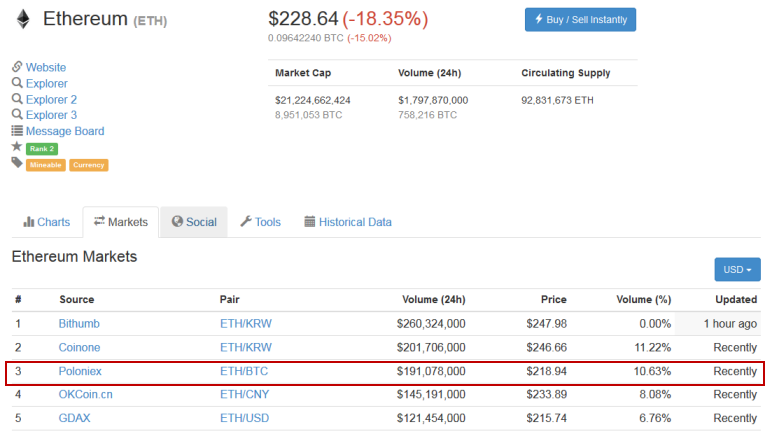Screen dimensions: 774x436
Task: Click the 8,951,053 BTC market cap text
Action: (309, 115)
